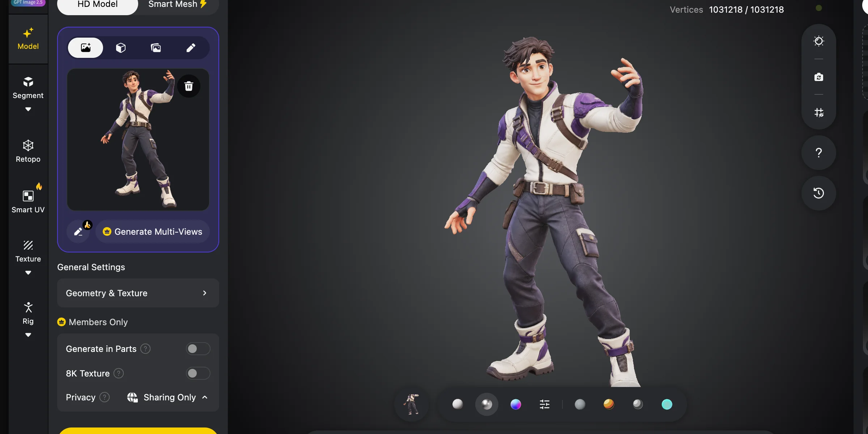Select the teal material sphere
This screenshot has height=434, width=868.
667,404
